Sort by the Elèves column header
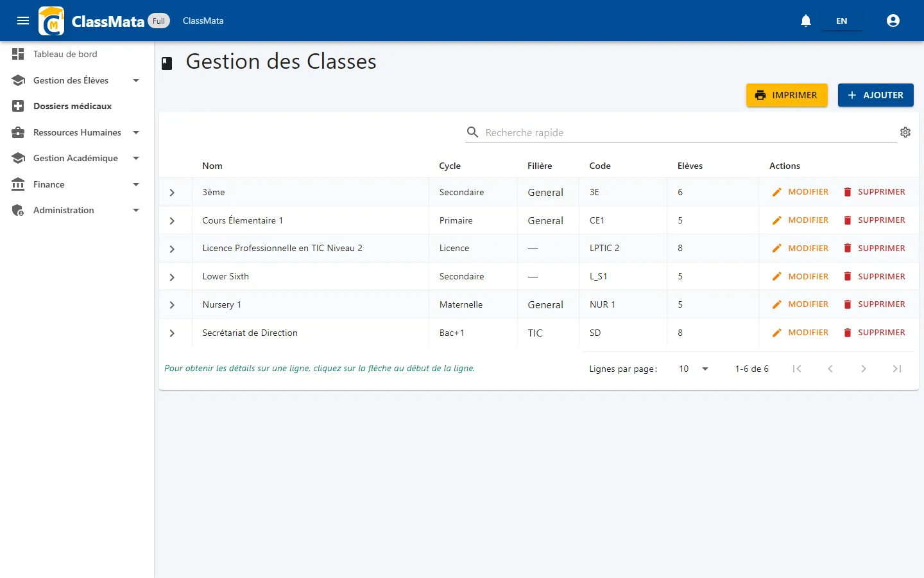This screenshot has width=924, height=578. [690, 166]
